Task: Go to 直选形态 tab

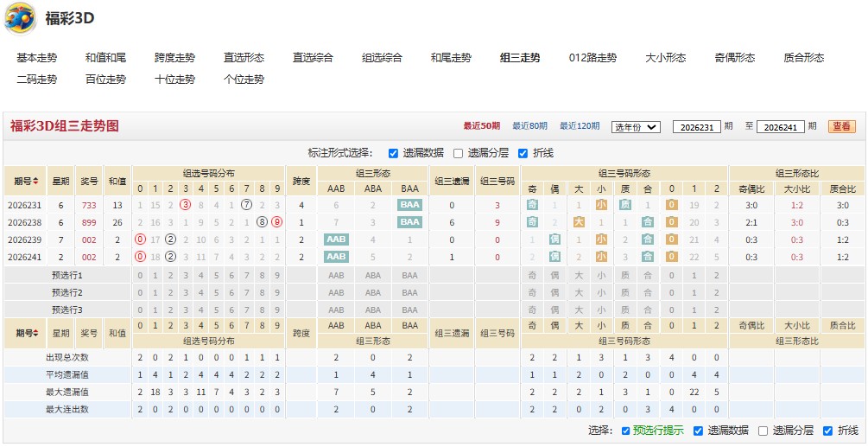Action: coord(244,58)
